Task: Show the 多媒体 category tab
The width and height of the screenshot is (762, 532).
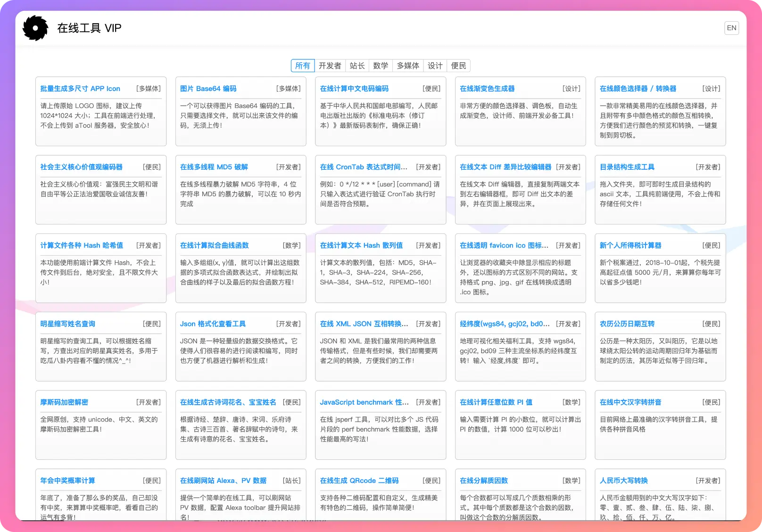Action: (408, 66)
